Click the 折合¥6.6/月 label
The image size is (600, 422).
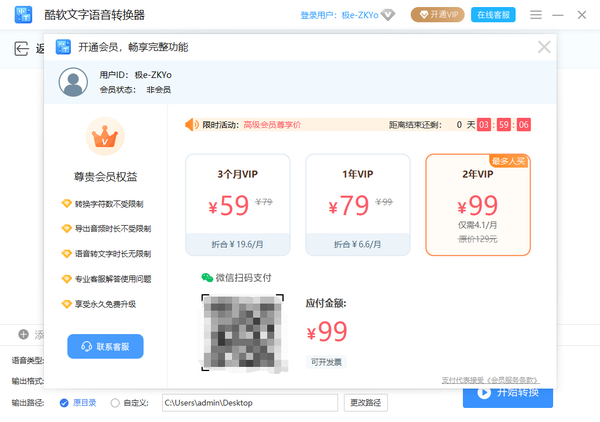point(358,244)
